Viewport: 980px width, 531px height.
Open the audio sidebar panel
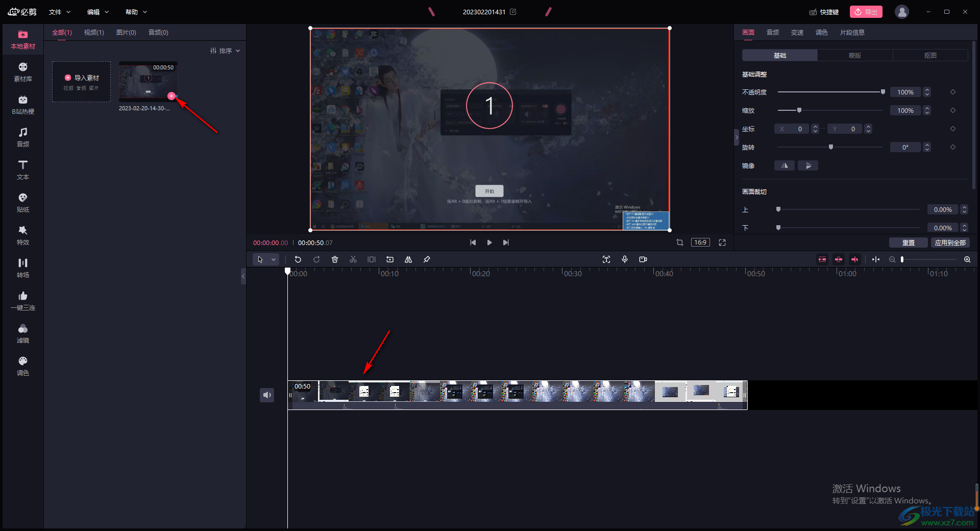click(23, 138)
